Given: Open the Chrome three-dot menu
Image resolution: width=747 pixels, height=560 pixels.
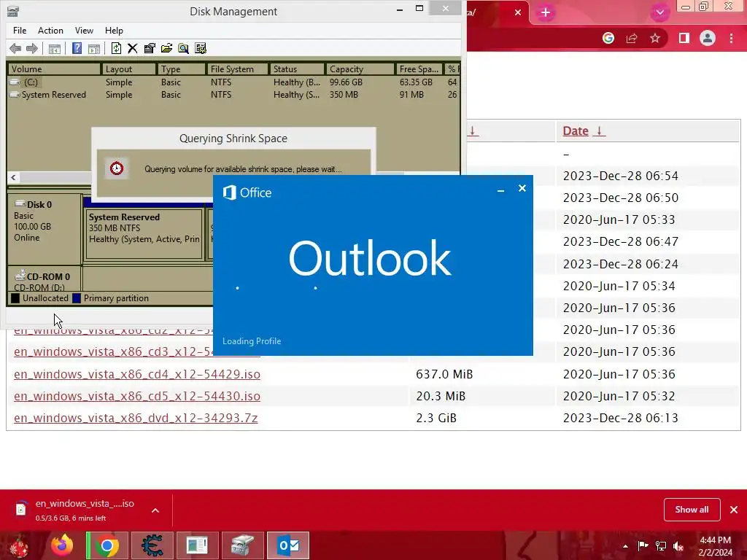Looking at the screenshot, I should click(x=731, y=38).
